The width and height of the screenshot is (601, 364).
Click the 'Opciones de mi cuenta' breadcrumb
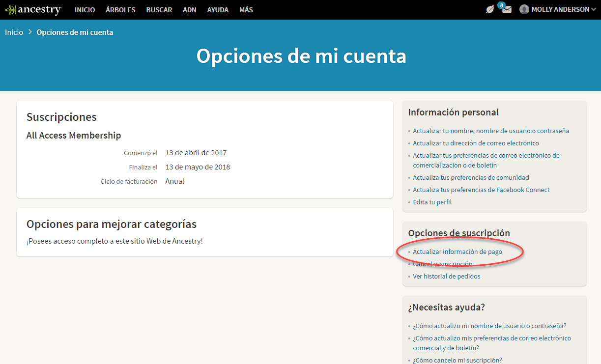(x=75, y=32)
